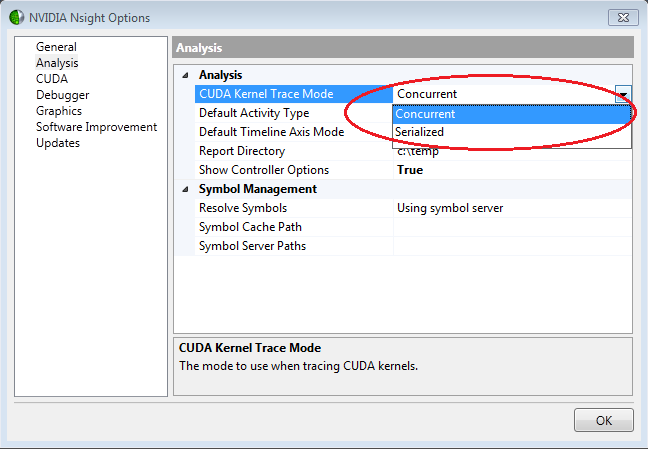Select General in the options list

pos(56,47)
